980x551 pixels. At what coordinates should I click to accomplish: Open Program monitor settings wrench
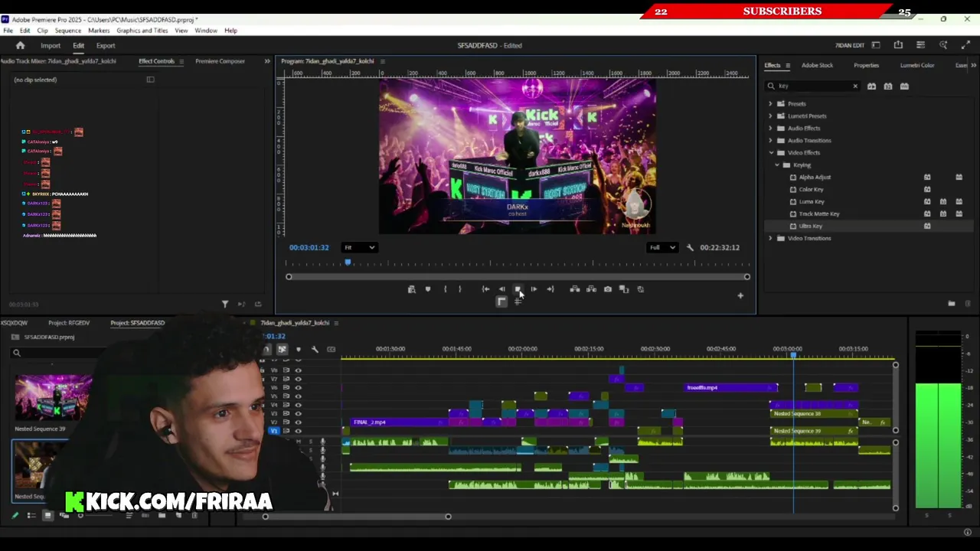point(690,247)
